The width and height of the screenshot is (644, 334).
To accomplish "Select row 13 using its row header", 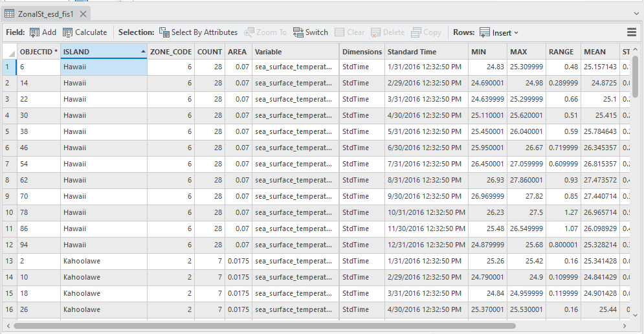I will click(x=8, y=261).
